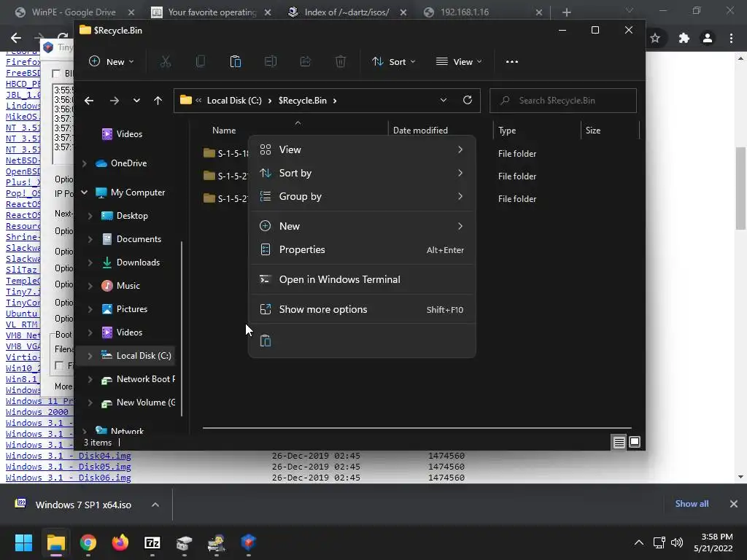
Task: Open New submenu in context menu
Action: pos(362,226)
